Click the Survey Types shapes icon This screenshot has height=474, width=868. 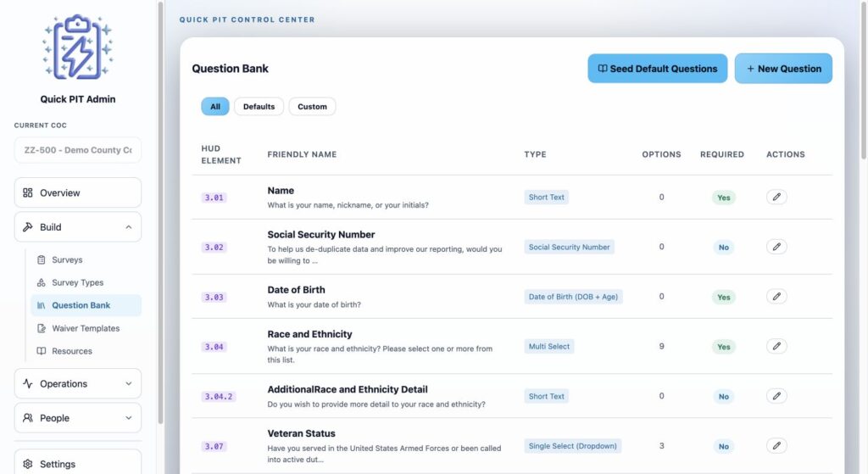[41, 282]
